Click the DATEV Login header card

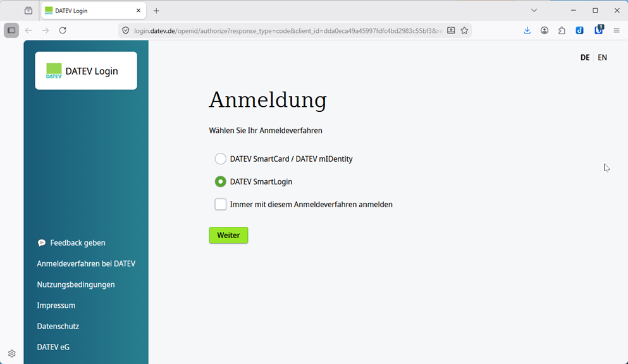[x=86, y=71]
